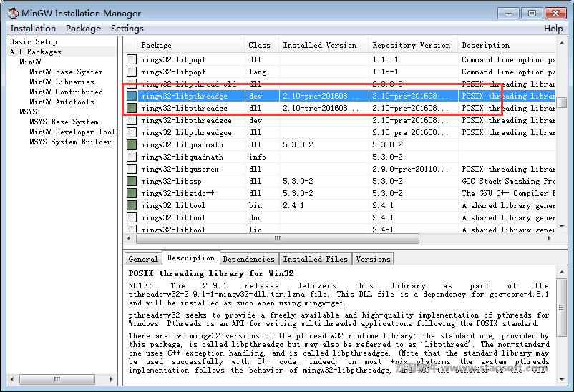Sort by Repository Version column header
This screenshot has width=574, height=392.
click(x=411, y=45)
